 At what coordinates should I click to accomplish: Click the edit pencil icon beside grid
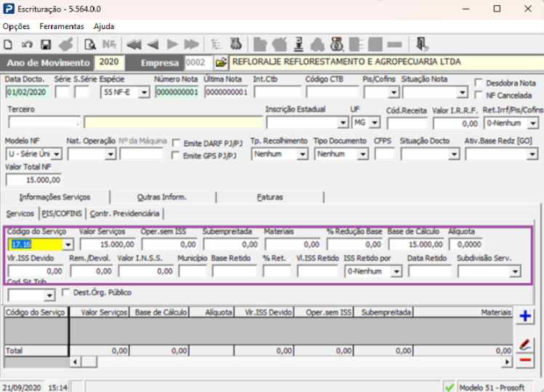coord(525,343)
